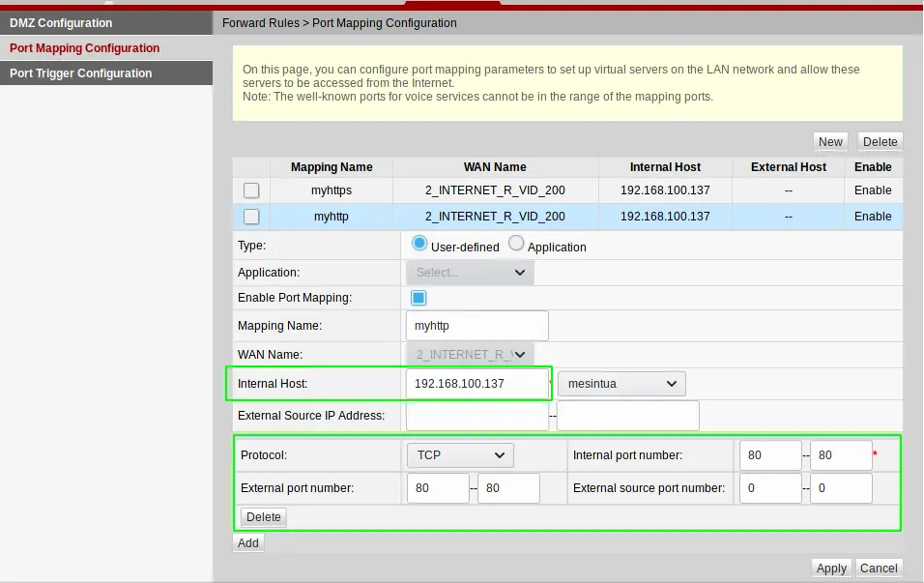The width and height of the screenshot is (924, 583).
Task: Check the myhttp mapping row checkbox
Action: tap(251, 217)
